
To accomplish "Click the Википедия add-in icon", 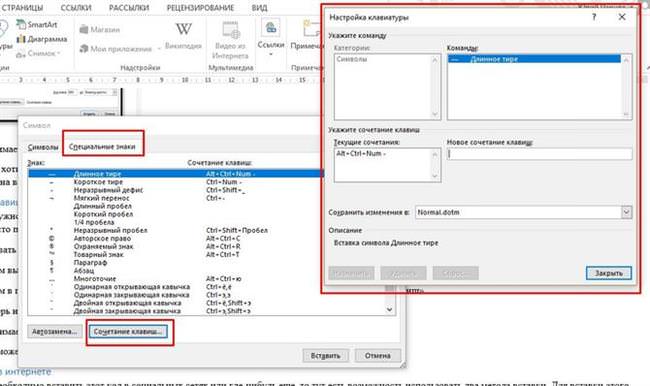I will coord(183,36).
